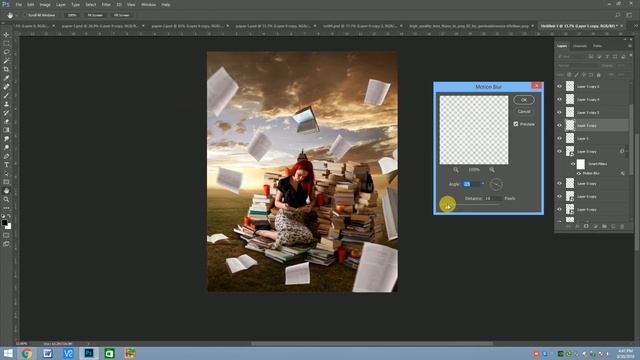The height and width of the screenshot is (360, 640).
Task: Select the Magic Wand tool
Action: click(6, 61)
